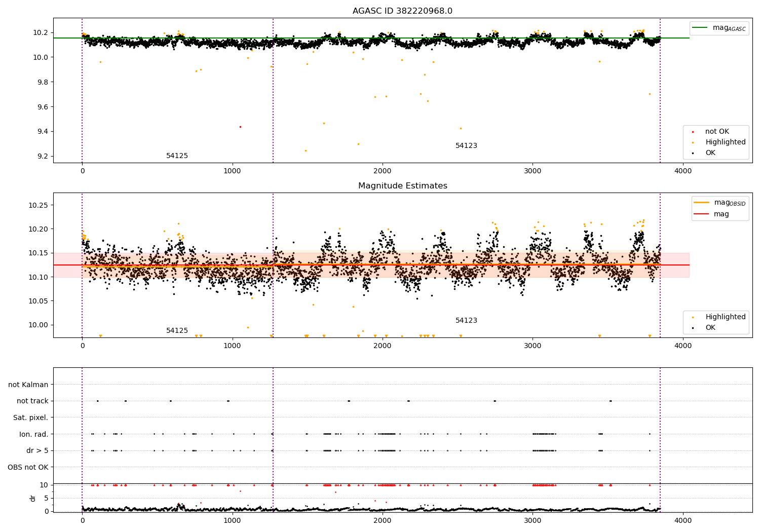The image size is (760, 532).
Task: Click the "Sat. pixel." row label
Action: pyautogui.click(x=31, y=418)
